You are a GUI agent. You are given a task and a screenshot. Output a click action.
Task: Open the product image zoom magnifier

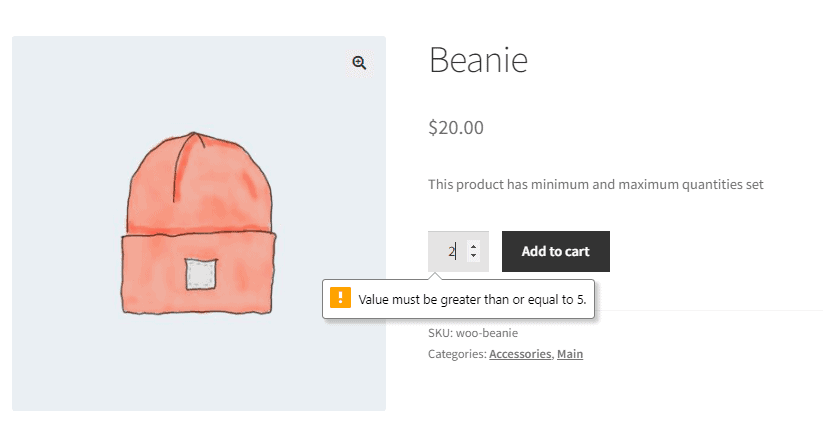[x=359, y=63]
